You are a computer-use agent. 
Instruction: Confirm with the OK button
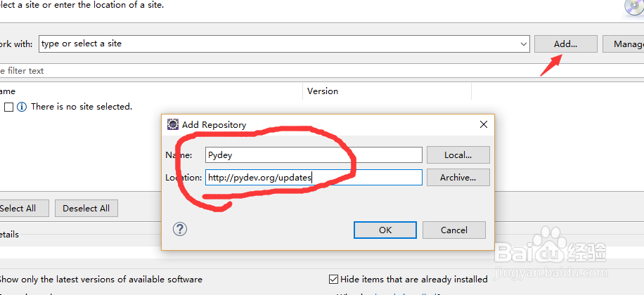point(385,230)
